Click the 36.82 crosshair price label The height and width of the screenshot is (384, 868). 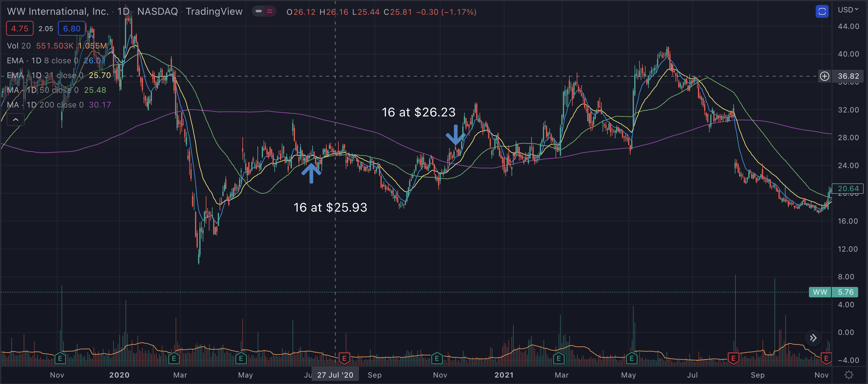(x=848, y=76)
